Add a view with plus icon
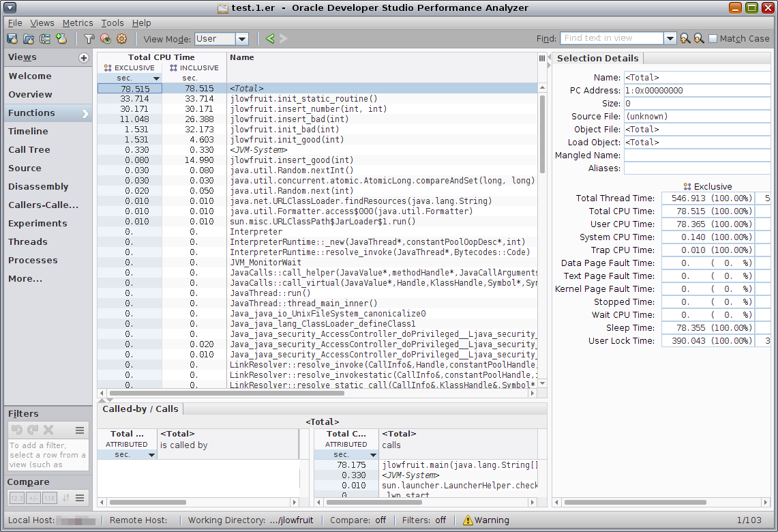778x532 pixels. coord(84,58)
